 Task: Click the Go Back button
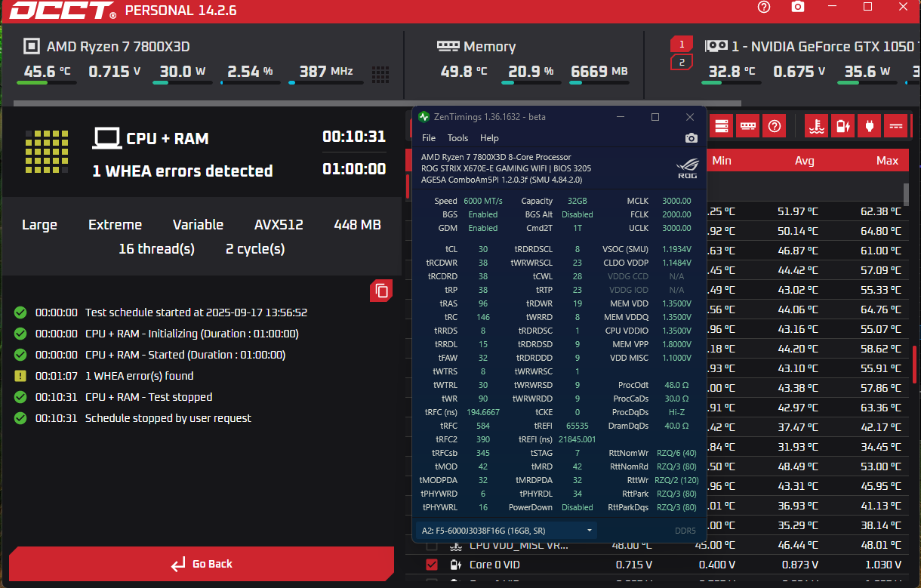(202, 564)
